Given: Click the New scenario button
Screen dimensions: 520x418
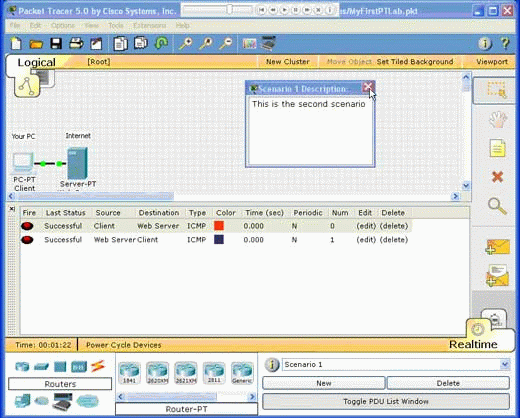Looking at the screenshot, I should (x=323, y=383).
